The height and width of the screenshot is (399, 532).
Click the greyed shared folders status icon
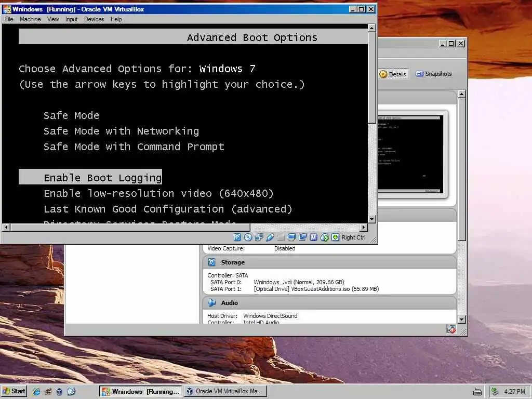[x=281, y=237]
